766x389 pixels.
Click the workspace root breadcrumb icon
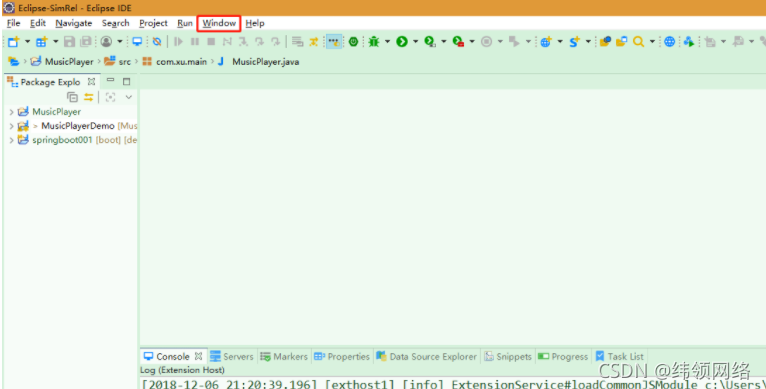tap(14, 62)
